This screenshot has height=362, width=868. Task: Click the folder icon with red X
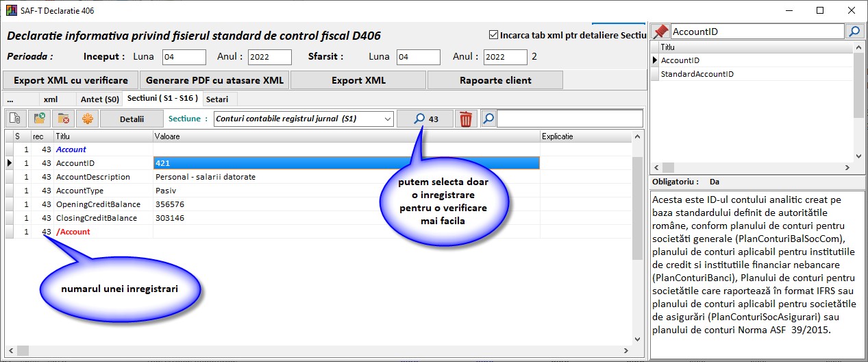tap(64, 119)
